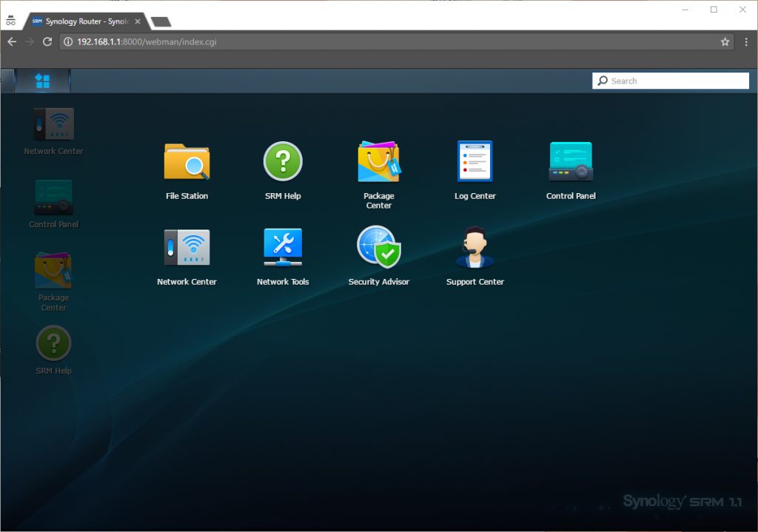Toggle the SRM main menu button
The width and height of the screenshot is (758, 532).
tap(42, 81)
